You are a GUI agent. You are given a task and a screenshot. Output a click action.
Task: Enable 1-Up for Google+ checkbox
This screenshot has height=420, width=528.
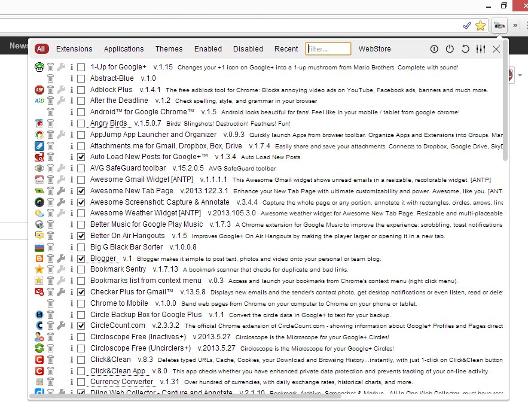pyautogui.click(x=81, y=68)
